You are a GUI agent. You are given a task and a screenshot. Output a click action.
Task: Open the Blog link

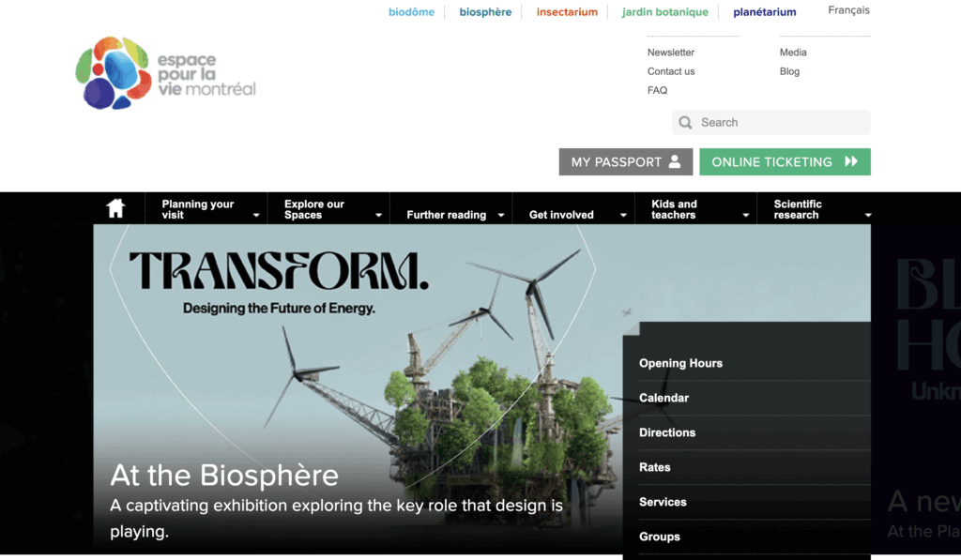(x=789, y=71)
